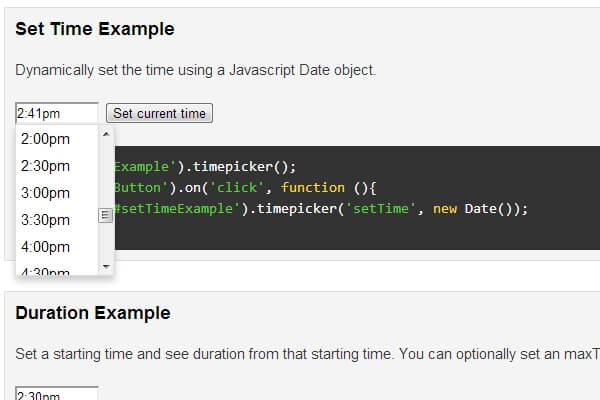The image size is (600, 400).
Task: Pick 3:00pm in the timepicker list
Action: point(46,193)
